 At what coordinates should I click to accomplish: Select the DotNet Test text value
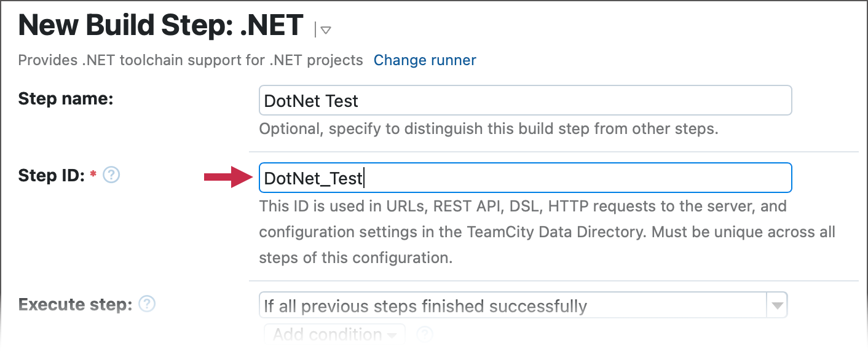coord(311,101)
